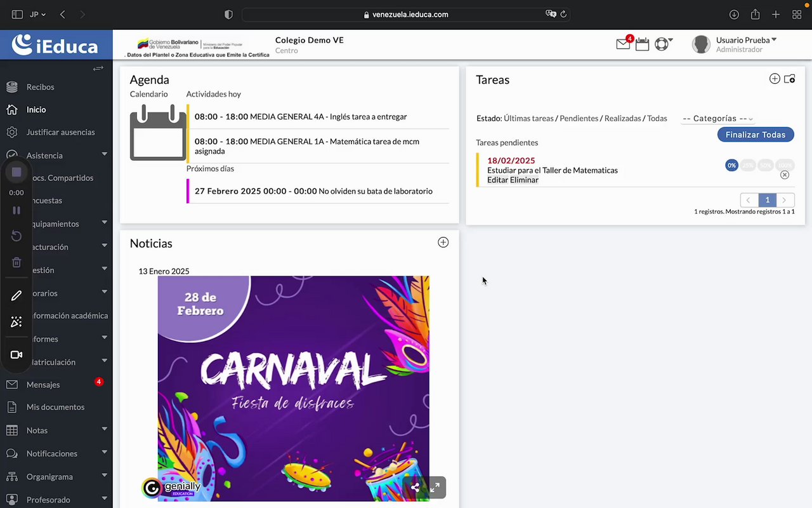Stop the screen recording

tap(16, 172)
